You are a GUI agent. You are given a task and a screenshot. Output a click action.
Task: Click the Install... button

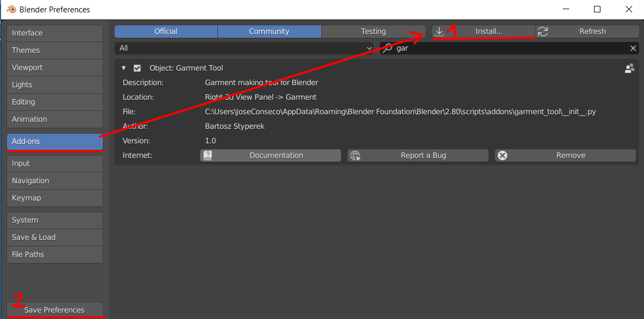(x=484, y=31)
